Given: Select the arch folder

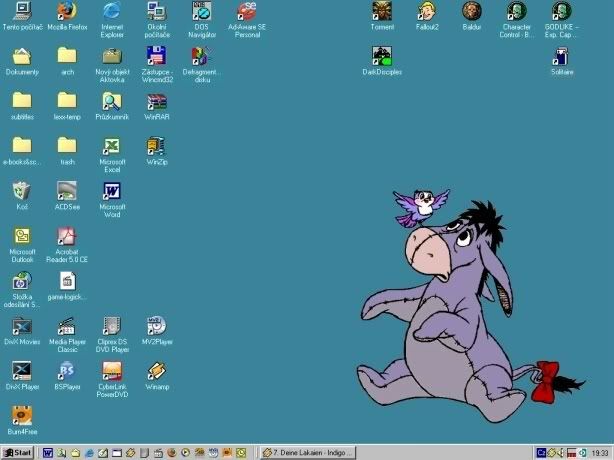Looking at the screenshot, I should pos(67,61).
